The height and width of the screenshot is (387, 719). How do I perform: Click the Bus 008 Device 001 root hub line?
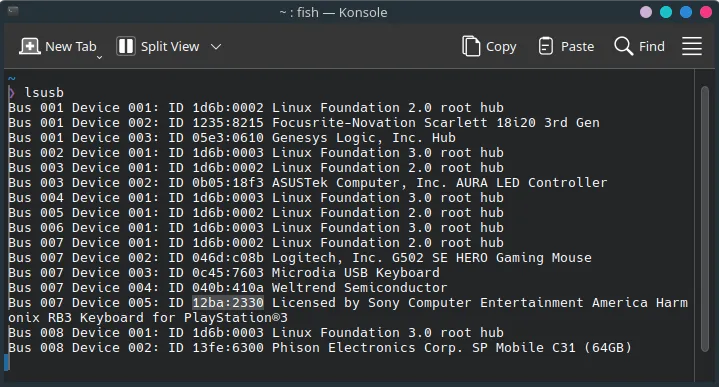click(256, 332)
